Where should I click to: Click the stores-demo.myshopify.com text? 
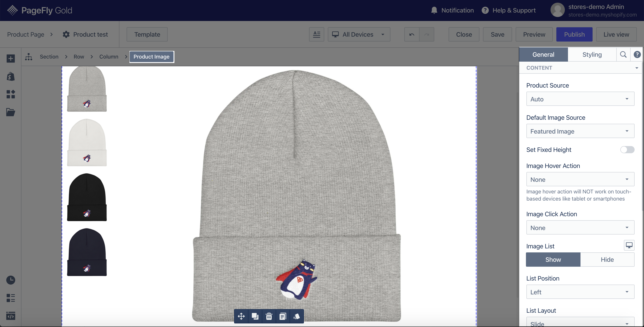602,15
